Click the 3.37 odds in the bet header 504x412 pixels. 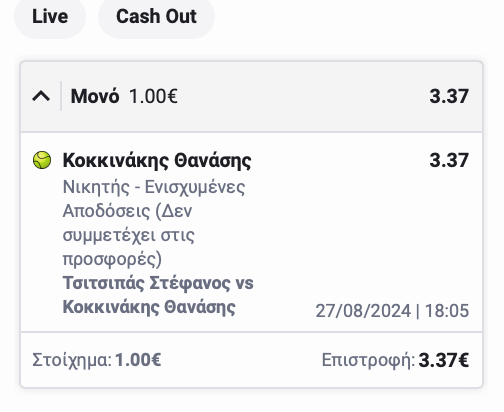pos(449,97)
